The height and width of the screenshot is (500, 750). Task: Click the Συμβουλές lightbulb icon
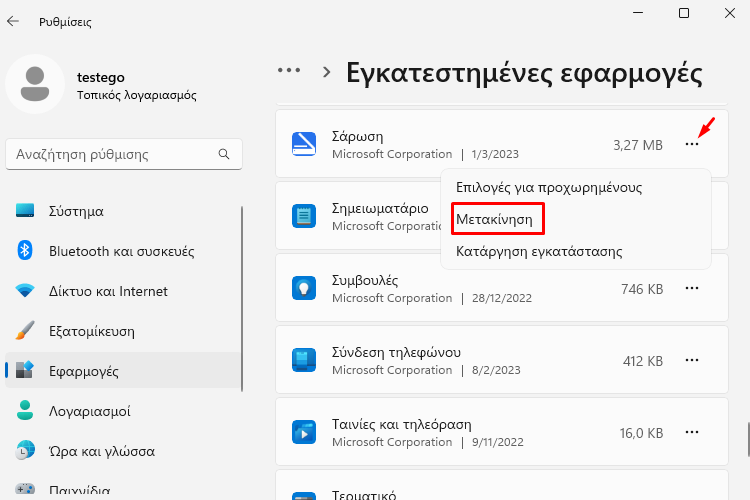[x=304, y=288]
